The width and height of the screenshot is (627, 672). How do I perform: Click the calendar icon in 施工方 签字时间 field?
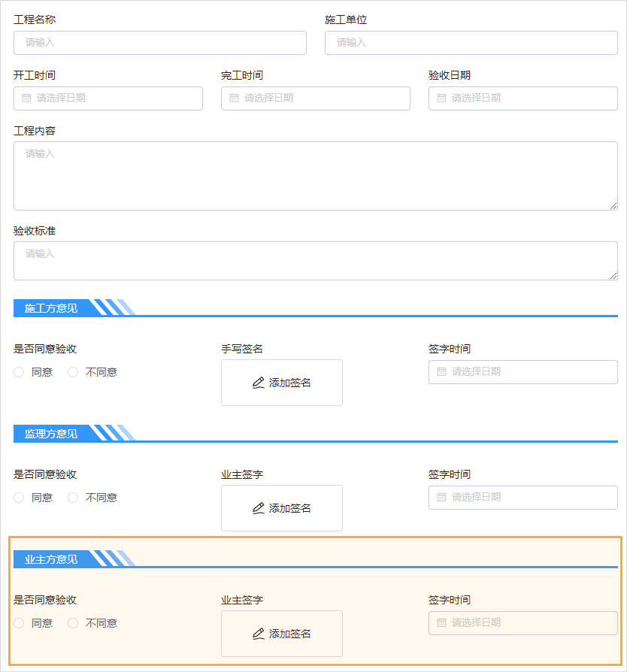pyautogui.click(x=441, y=371)
